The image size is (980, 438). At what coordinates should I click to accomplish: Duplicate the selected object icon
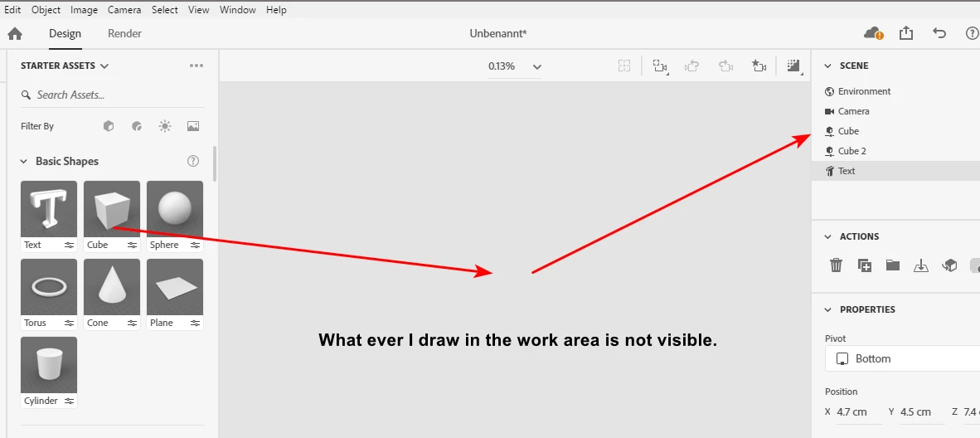[x=865, y=265]
